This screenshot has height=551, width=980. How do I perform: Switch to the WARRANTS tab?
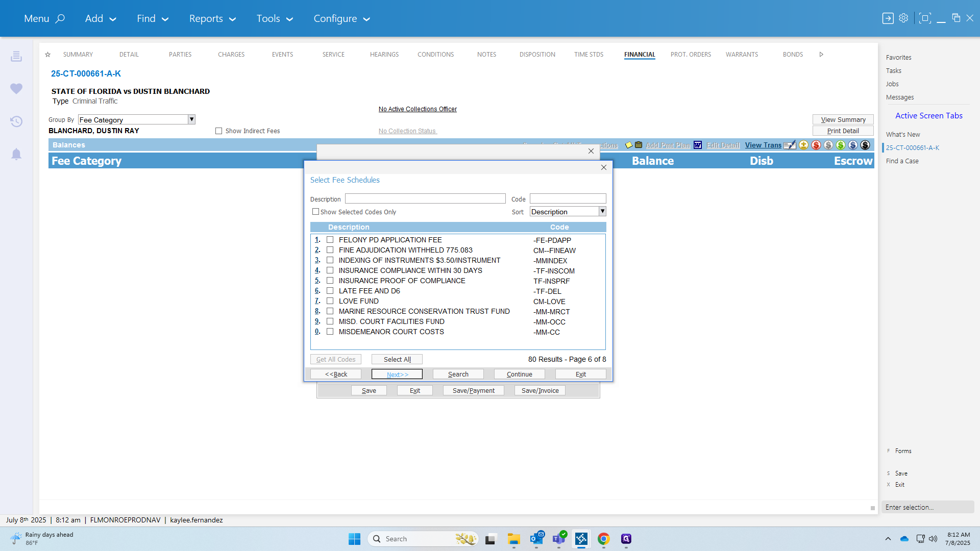(x=742, y=55)
